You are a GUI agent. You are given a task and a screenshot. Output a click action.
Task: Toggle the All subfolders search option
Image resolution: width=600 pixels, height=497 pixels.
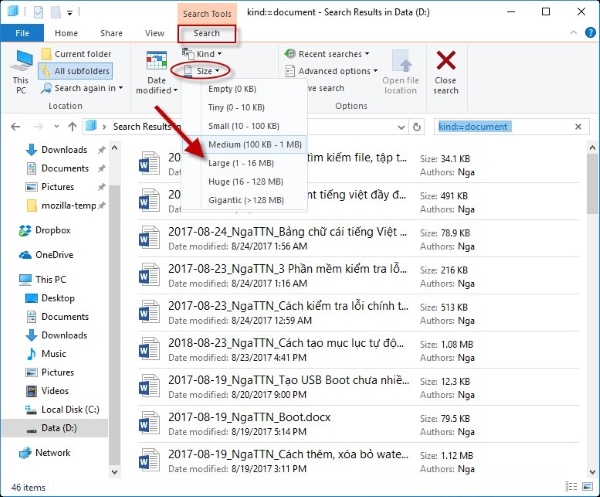coord(75,71)
